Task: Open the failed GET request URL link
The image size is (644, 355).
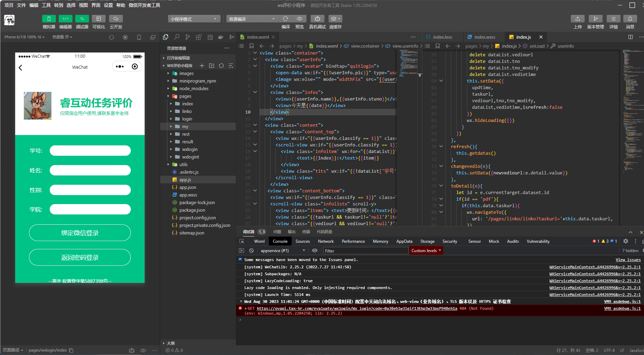Action: point(357,308)
